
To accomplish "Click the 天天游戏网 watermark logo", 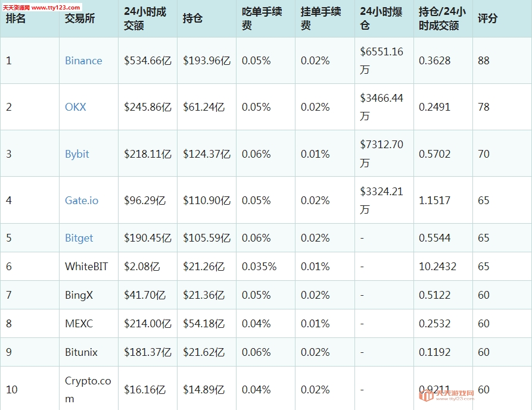I will point(446,395).
